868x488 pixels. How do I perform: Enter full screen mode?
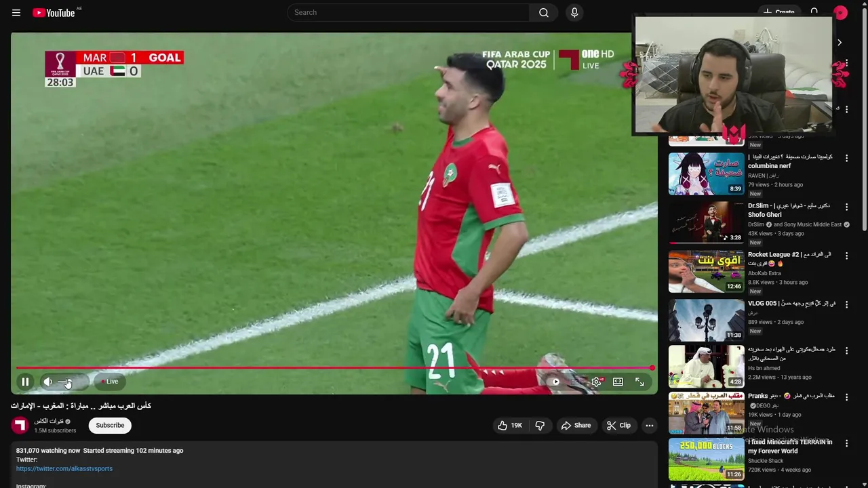point(639,382)
